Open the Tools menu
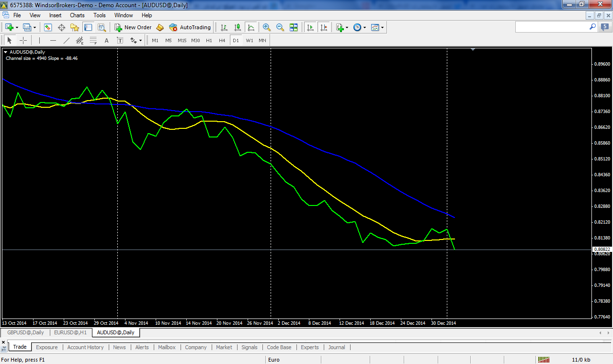613x364 pixels. pos(100,15)
